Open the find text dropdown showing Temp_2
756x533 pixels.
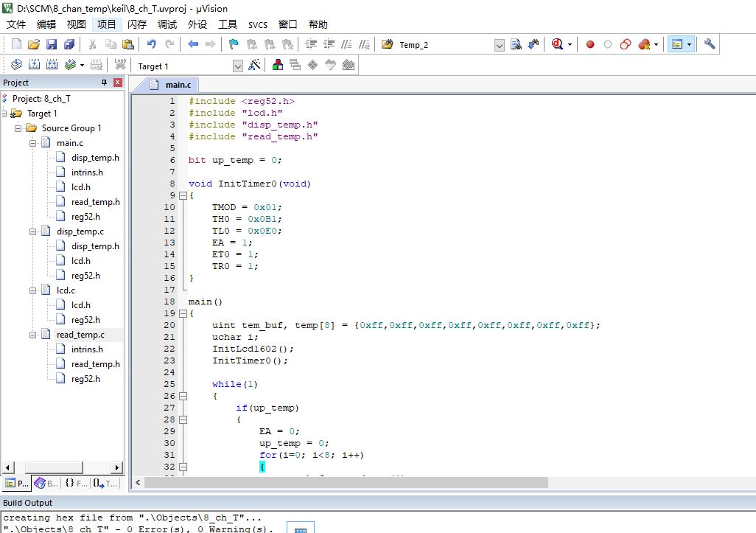(x=500, y=46)
